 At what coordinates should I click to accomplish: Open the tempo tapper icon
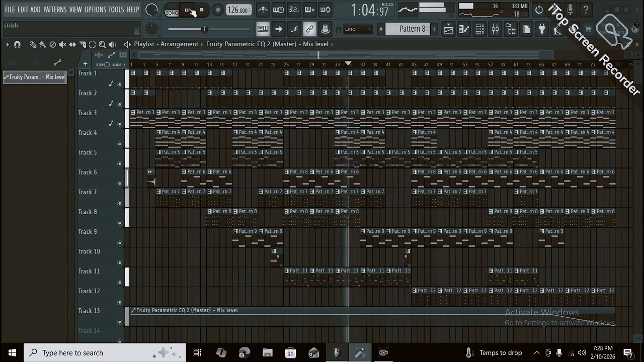[x=557, y=29]
